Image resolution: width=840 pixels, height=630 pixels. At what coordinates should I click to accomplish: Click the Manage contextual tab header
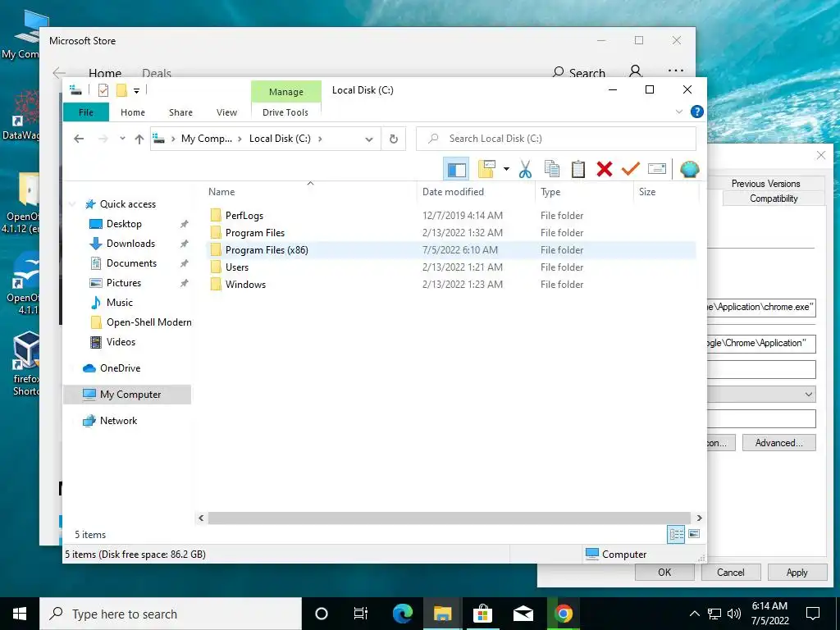[x=286, y=92]
